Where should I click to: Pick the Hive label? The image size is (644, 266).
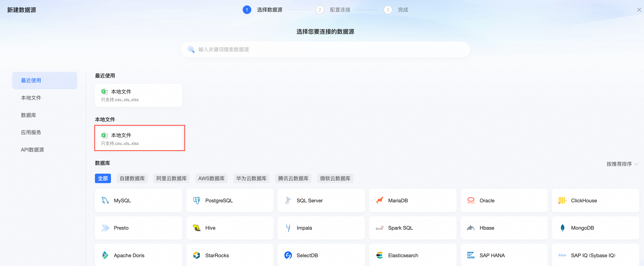tap(210, 228)
